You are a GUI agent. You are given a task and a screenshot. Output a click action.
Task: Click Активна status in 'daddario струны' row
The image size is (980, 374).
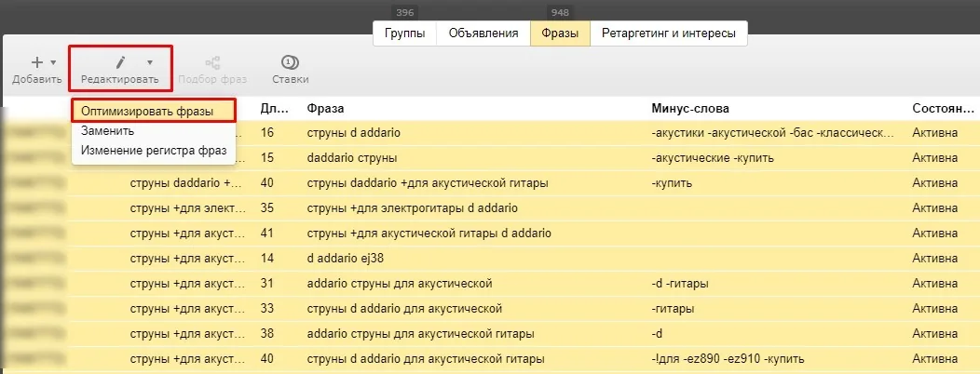935,158
